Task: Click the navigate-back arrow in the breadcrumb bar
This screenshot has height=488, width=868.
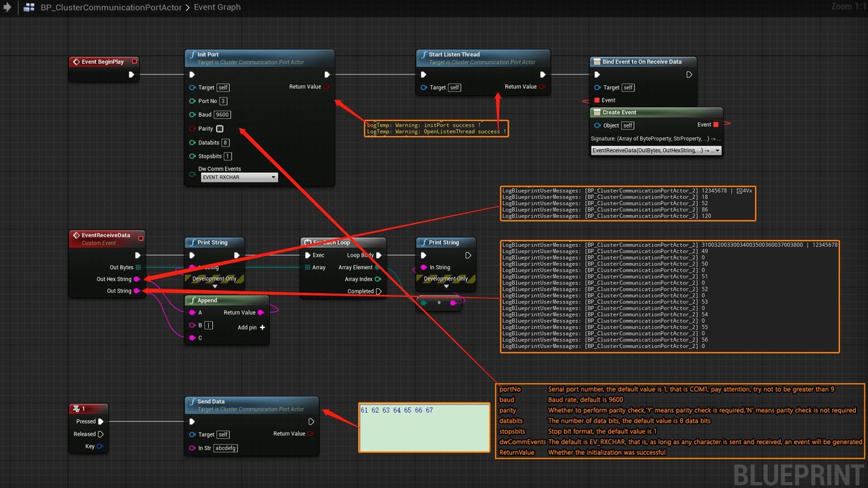Action: click(x=7, y=7)
